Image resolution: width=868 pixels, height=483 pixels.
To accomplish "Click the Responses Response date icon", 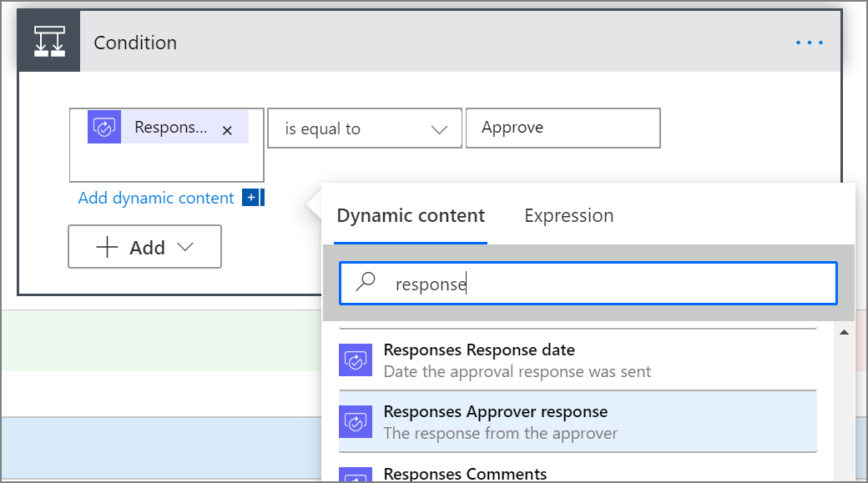I will [356, 360].
